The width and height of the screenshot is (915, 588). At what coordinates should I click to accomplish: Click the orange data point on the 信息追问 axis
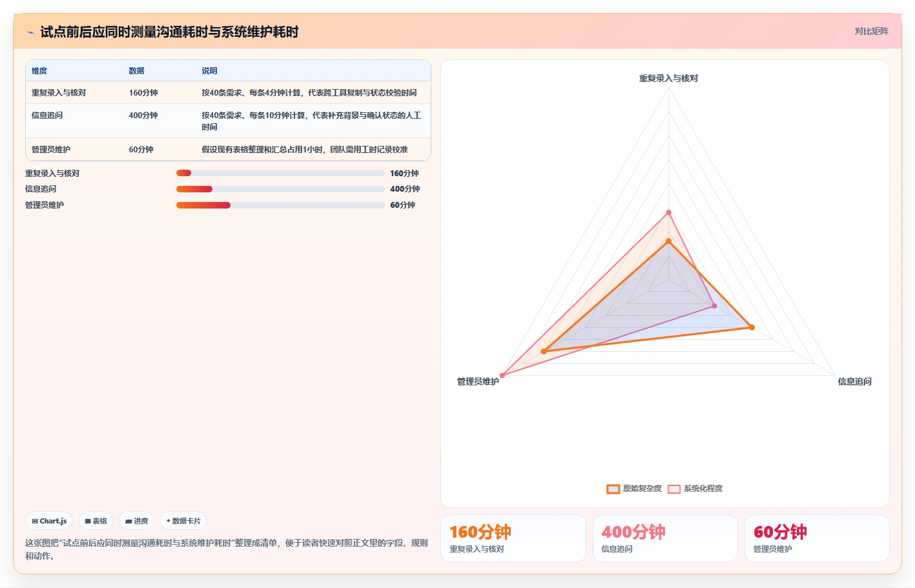pyautogui.click(x=752, y=327)
